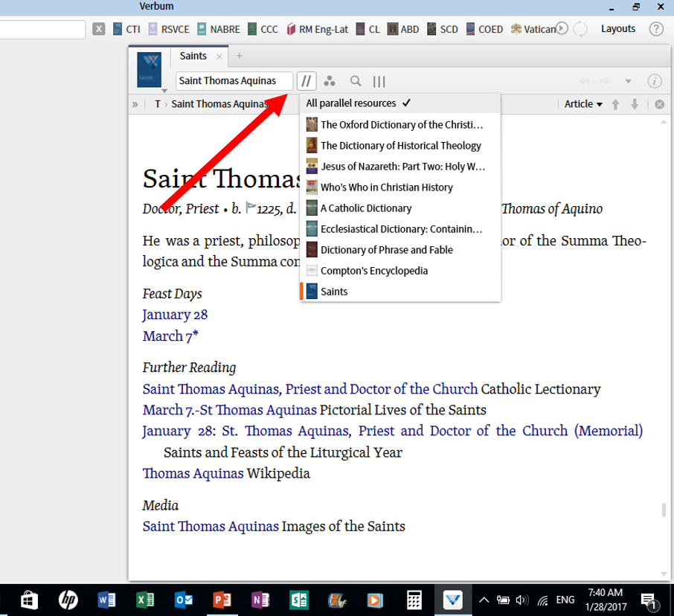The image size is (674, 616).
Task: Choose Saints in parallel resources list
Action: point(400,292)
